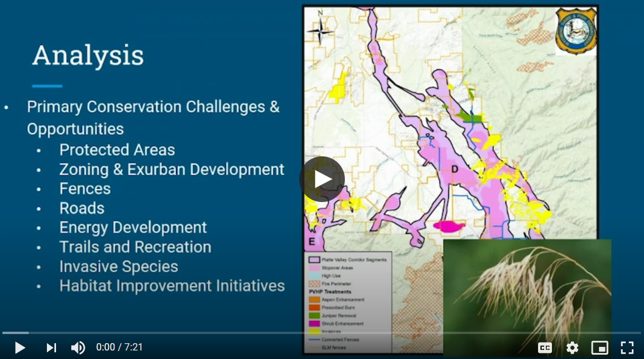The height and width of the screenshot is (359, 644).
Task: Enter fullscreen mode
Action: coord(627,347)
